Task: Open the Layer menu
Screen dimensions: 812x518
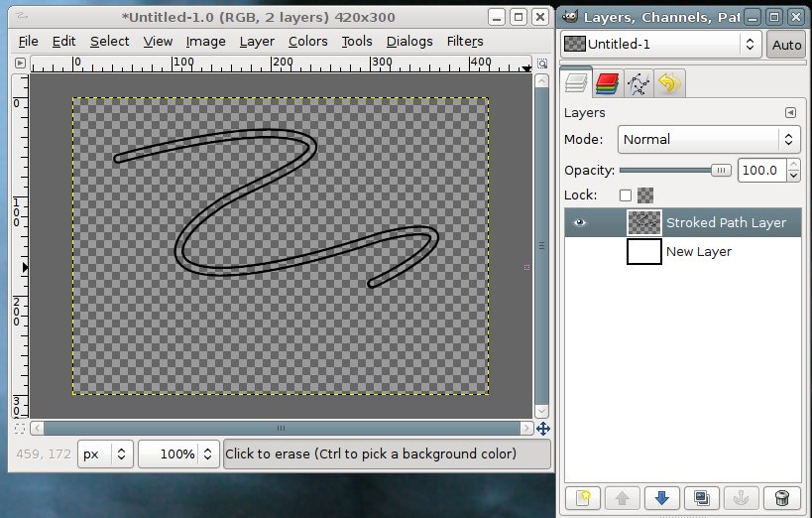Action: [x=257, y=42]
